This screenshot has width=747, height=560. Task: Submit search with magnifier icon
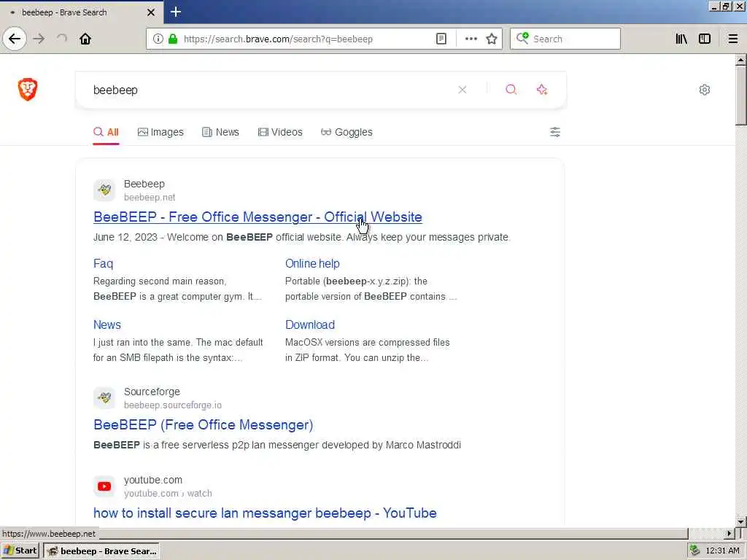[511, 90]
